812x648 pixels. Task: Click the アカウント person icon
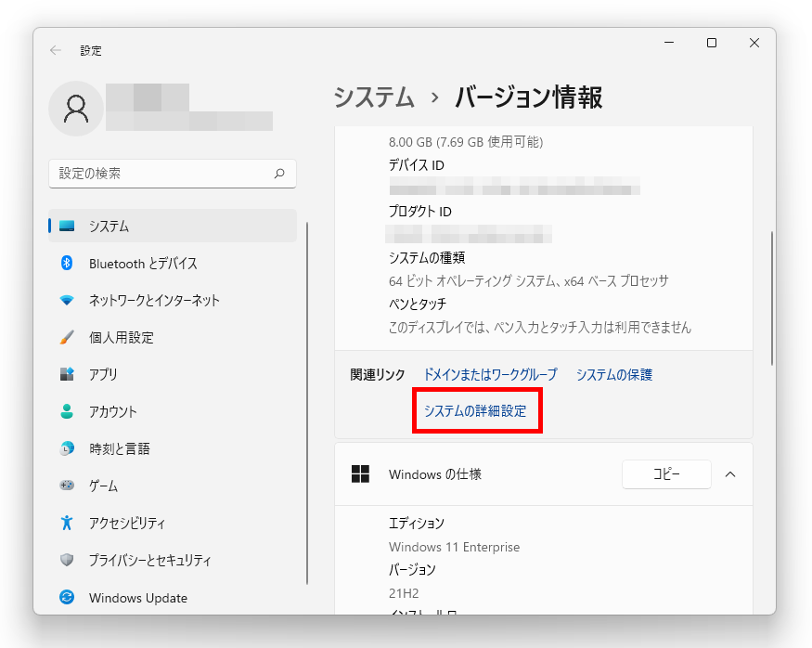pos(67,411)
